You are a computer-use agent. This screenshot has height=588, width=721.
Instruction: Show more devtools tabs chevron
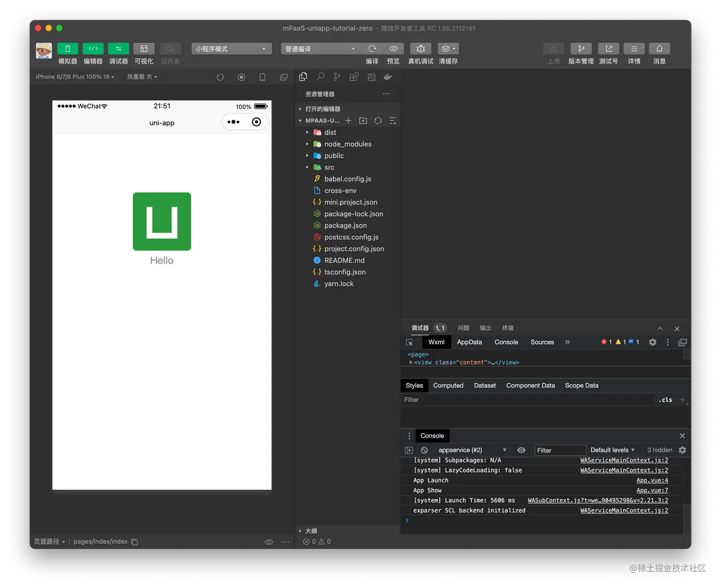tap(567, 342)
